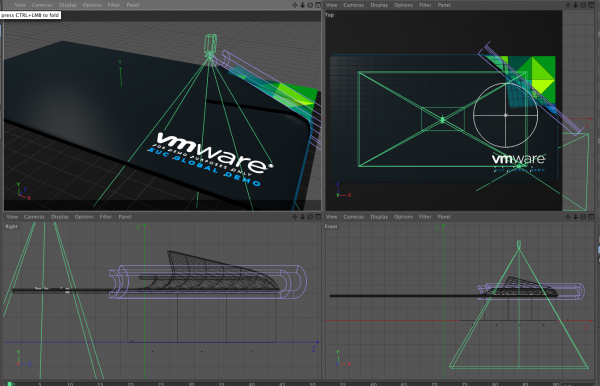This screenshot has height=386, width=600.
Task: Click the move-camera icon in the perspective viewport
Action: 295,5
